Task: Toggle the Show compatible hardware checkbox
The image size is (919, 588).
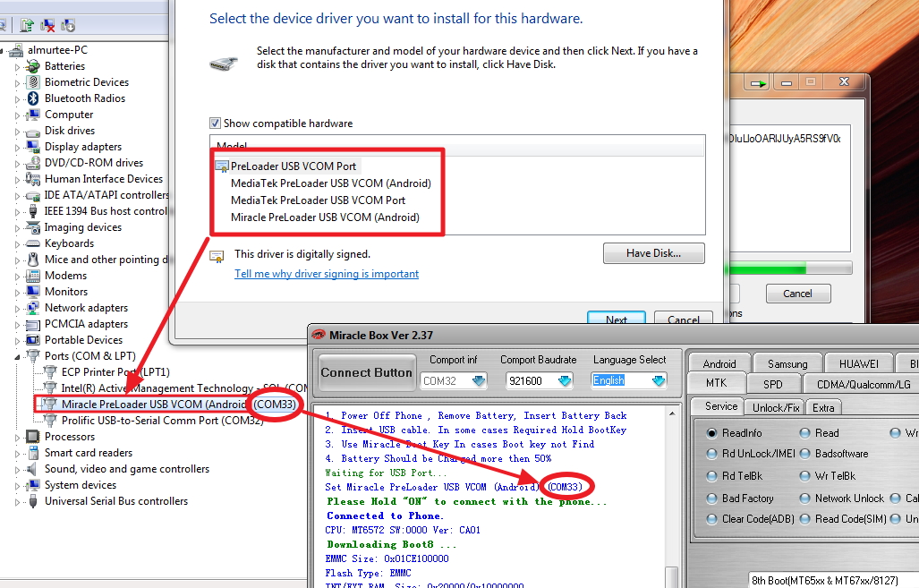Action: click(215, 124)
